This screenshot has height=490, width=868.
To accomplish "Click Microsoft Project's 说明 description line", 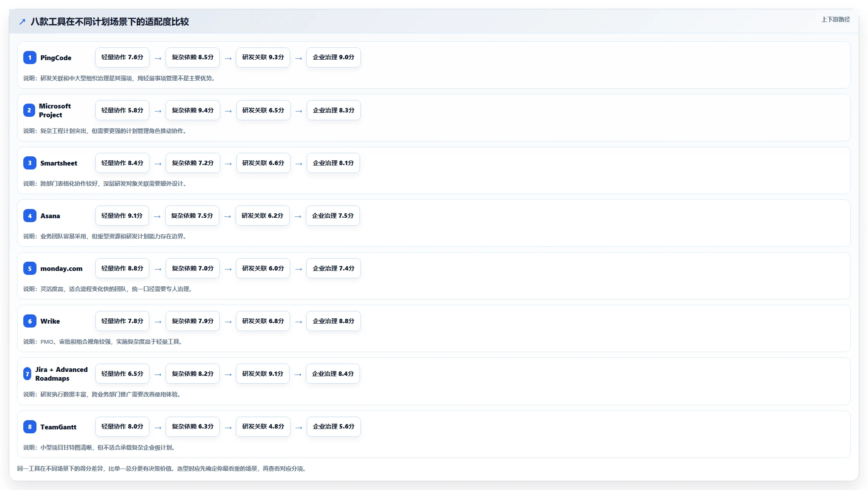I will click(105, 131).
